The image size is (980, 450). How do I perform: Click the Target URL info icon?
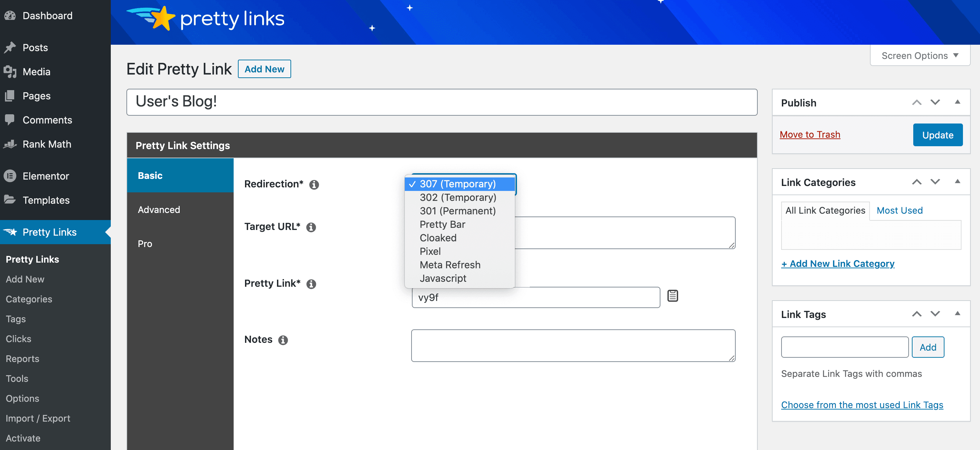coord(311,227)
